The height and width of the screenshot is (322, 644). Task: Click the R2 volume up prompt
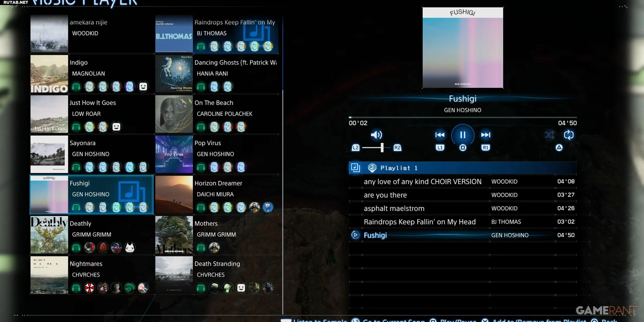(397, 148)
